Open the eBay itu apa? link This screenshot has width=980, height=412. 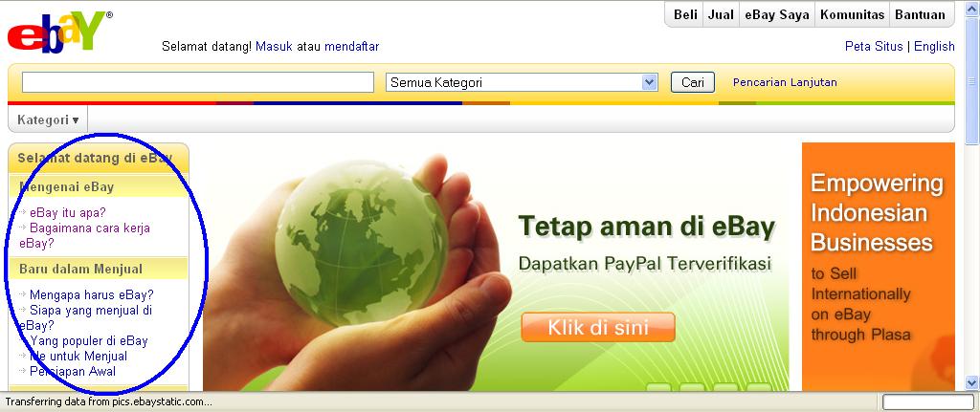coord(68,212)
